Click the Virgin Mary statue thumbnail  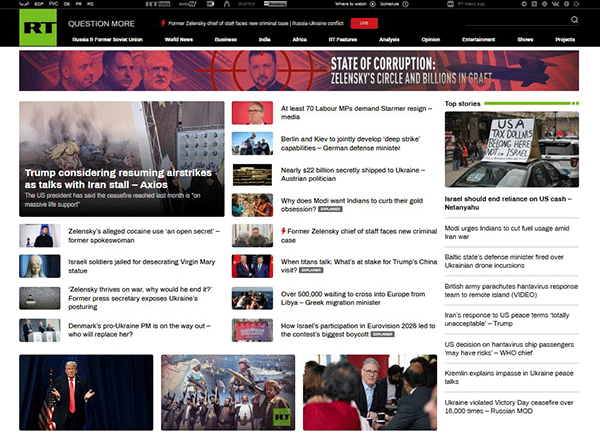click(40, 266)
